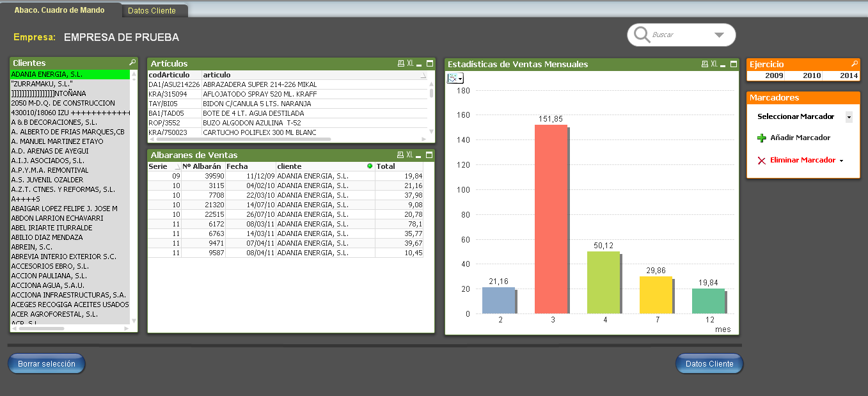
Task: Add a new marker with the green plus icon
Action: click(x=761, y=138)
